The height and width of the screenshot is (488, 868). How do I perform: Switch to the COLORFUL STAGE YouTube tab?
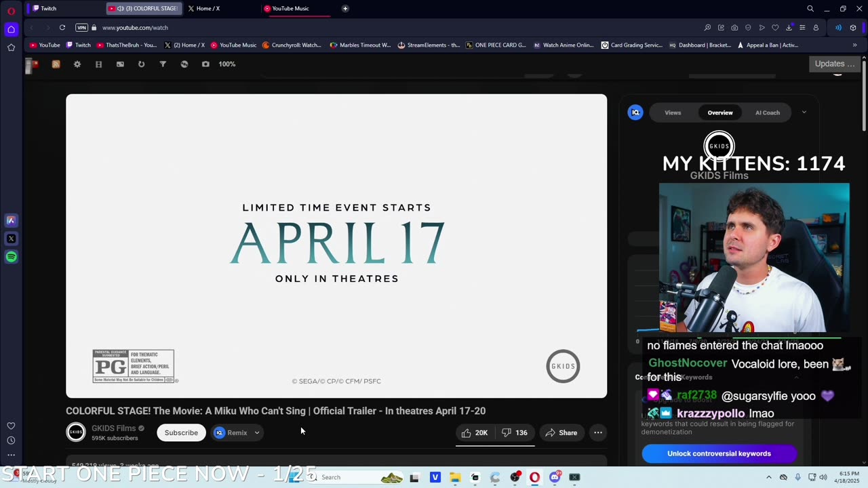[x=144, y=9]
